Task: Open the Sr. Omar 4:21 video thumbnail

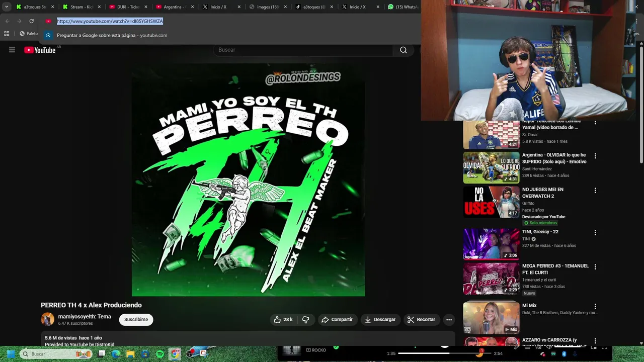Action: (x=491, y=135)
